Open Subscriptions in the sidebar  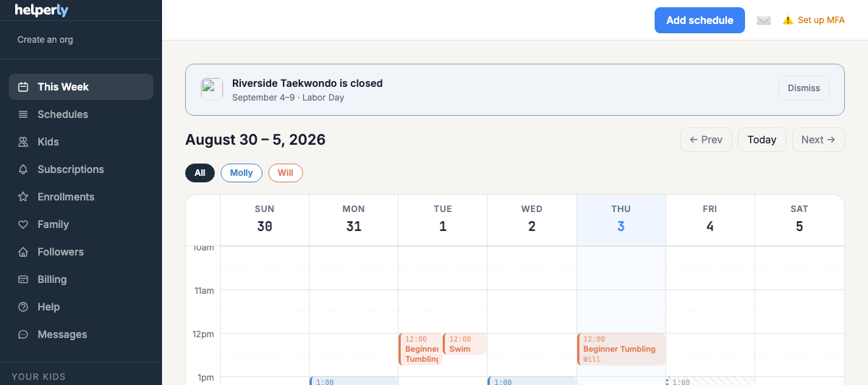[x=81, y=169]
